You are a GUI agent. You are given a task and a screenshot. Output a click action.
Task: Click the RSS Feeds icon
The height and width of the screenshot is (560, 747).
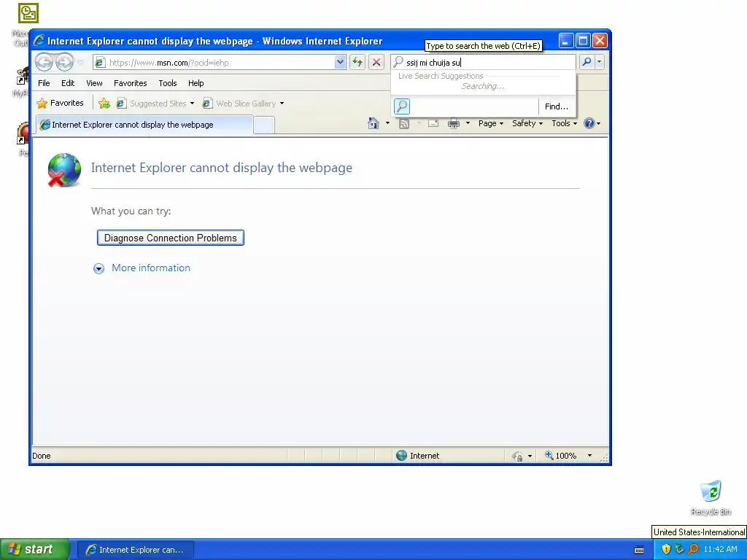point(404,124)
